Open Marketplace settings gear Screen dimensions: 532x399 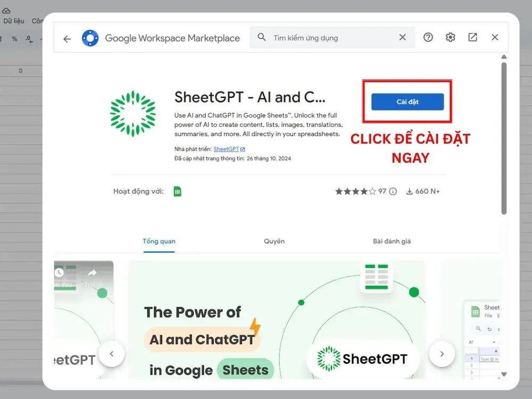click(x=450, y=37)
